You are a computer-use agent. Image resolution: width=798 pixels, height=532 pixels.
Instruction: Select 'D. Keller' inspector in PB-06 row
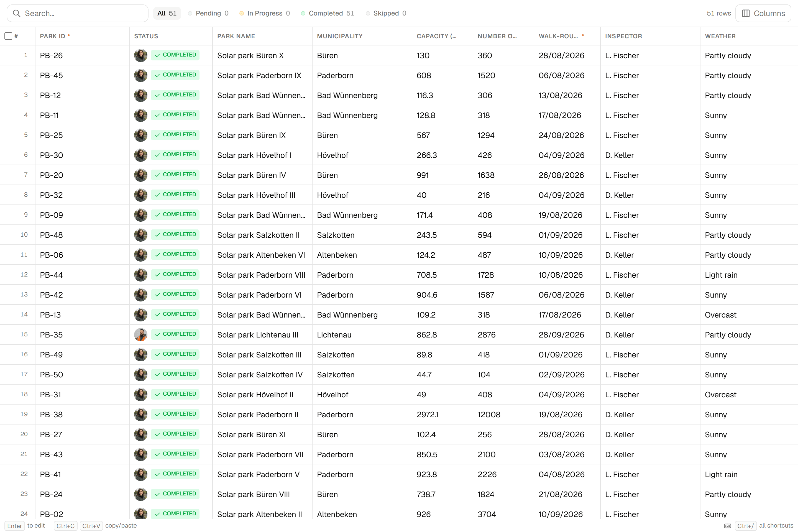tap(650, 255)
